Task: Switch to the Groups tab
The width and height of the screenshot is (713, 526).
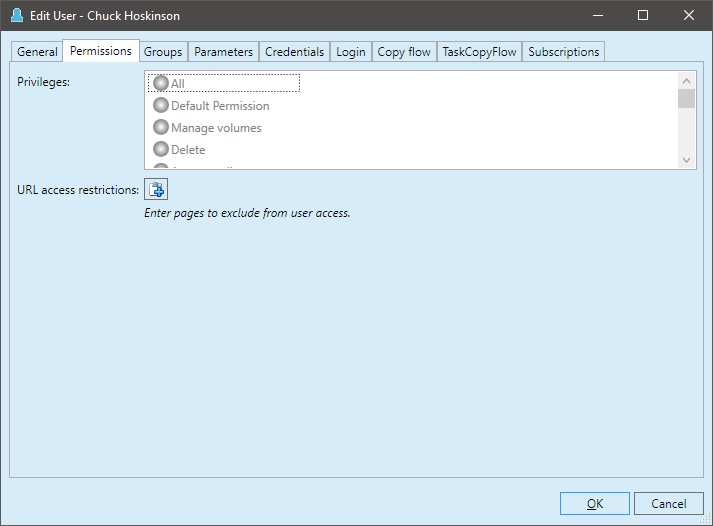Action: 163,52
